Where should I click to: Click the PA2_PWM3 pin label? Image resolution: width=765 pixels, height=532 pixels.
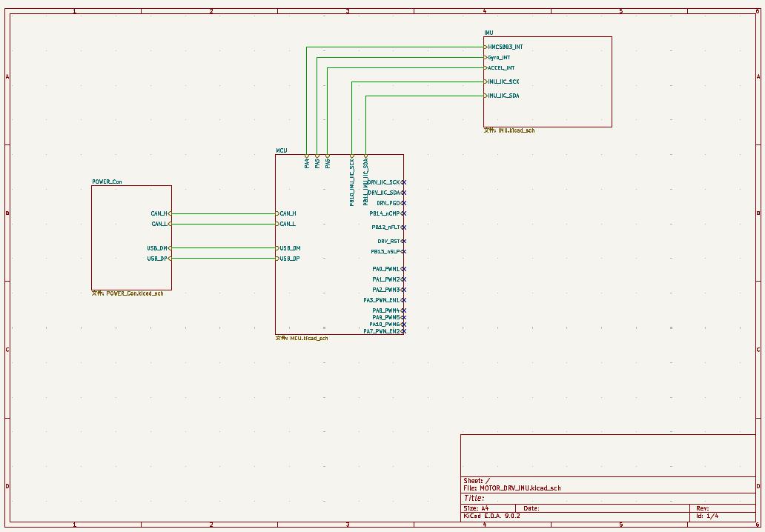pyautogui.click(x=386, y=290)
